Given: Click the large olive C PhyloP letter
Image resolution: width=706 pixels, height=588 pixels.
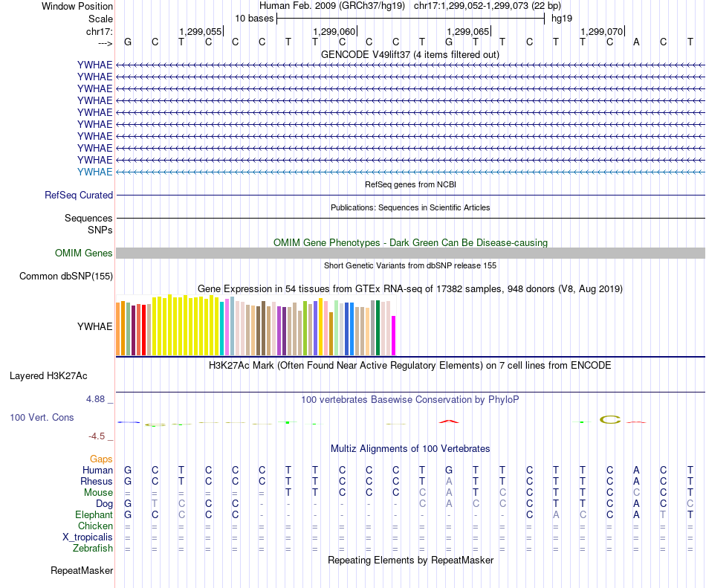Looking at the screenshot, I should point(610,419).
